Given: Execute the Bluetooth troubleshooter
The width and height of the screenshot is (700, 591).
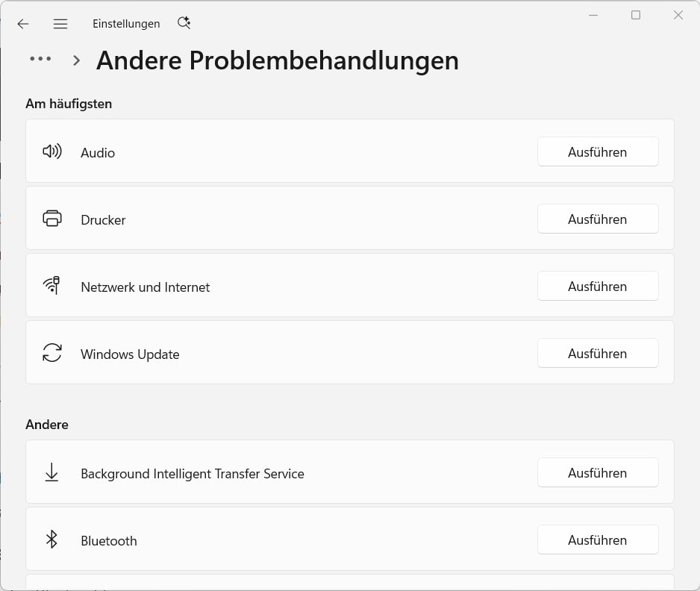Looking at the screenshot, I should coord(597,540).
